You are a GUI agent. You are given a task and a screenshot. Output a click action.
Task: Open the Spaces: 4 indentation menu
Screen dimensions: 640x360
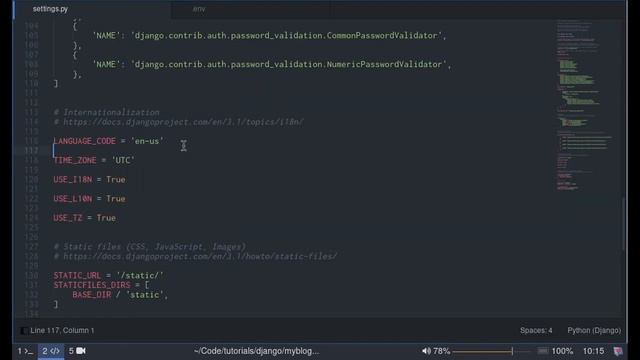tap(536, 331)
